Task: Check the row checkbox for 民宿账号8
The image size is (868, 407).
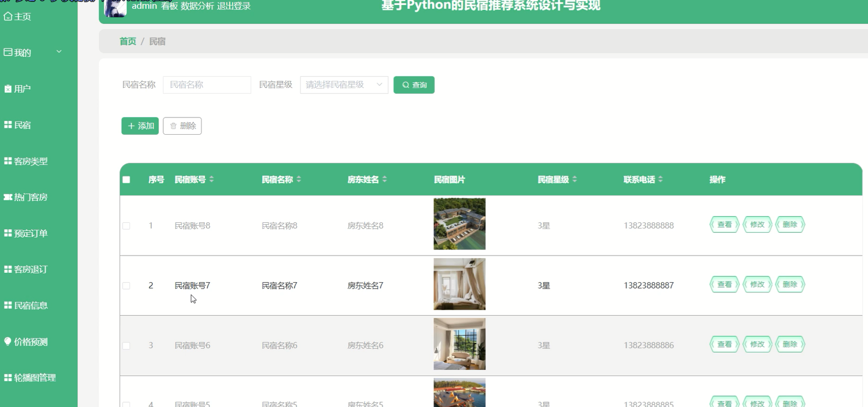Action: 126,226
